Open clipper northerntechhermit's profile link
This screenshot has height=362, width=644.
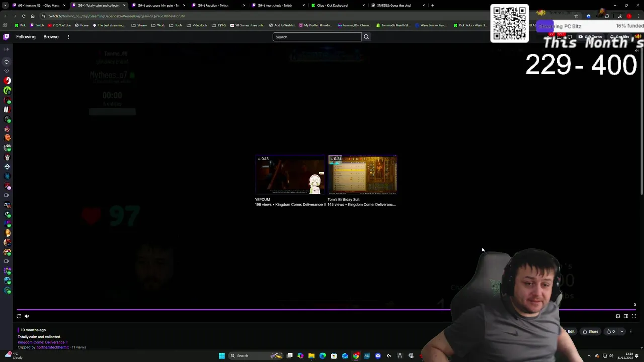(x=52, y=347)
